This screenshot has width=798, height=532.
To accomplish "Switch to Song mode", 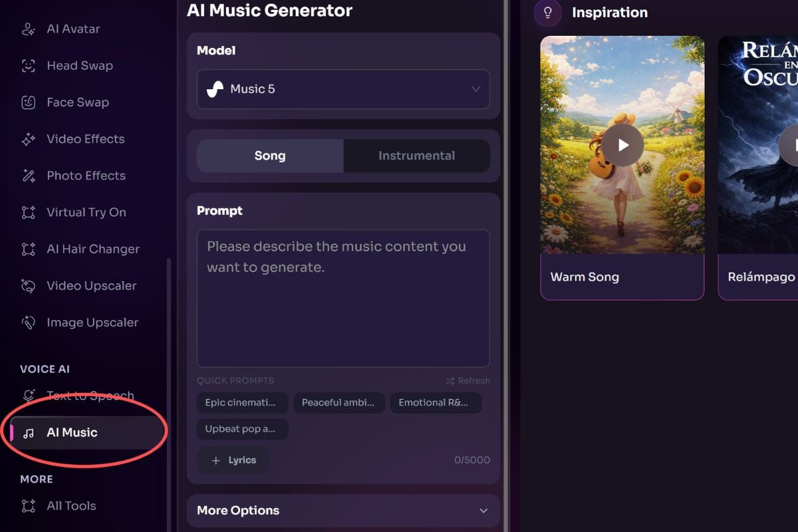I will [x=270, y=156].
